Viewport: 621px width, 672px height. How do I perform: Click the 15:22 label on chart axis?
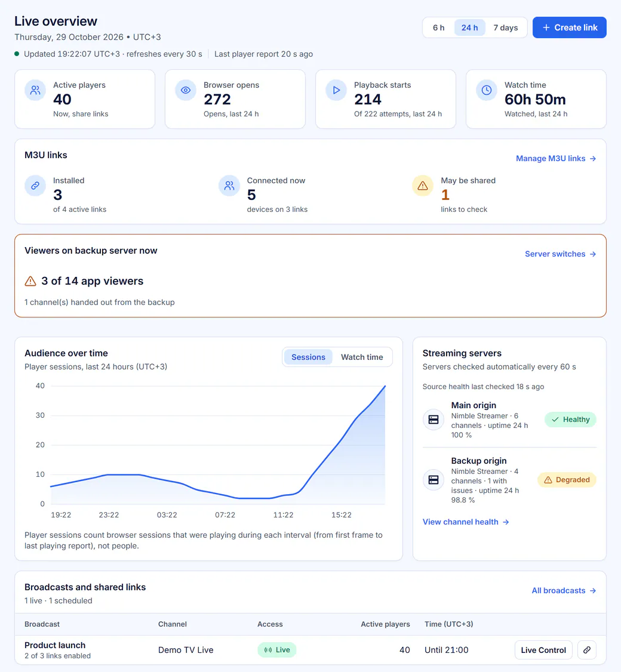342,514
